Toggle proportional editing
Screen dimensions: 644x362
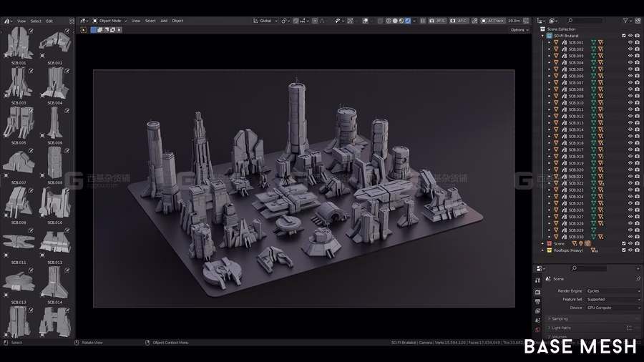[315, 21]
